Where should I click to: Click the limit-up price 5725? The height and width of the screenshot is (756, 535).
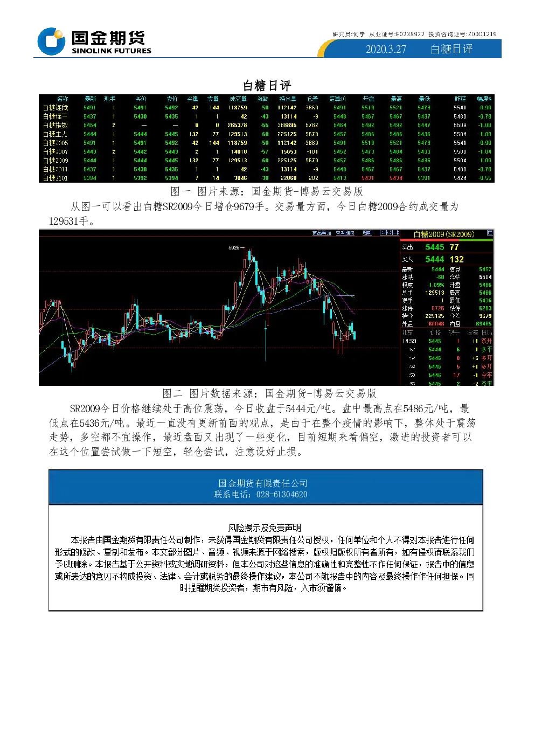pos(438,308)
